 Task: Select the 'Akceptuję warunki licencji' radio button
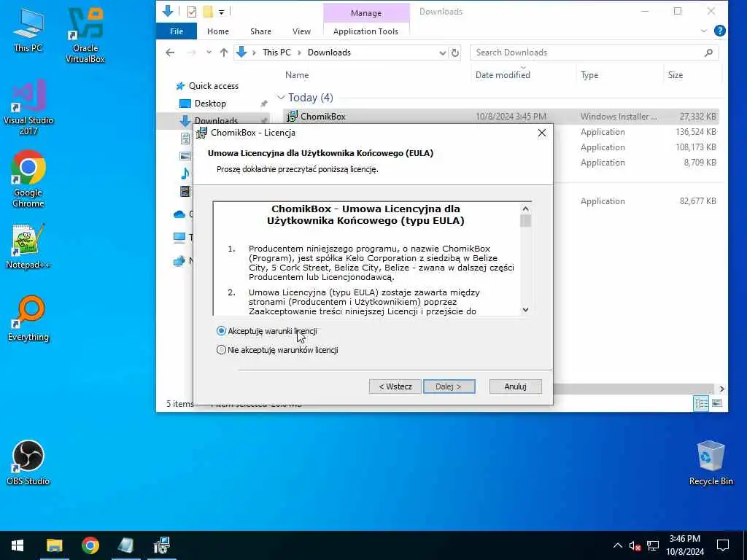tap(221, 330)
